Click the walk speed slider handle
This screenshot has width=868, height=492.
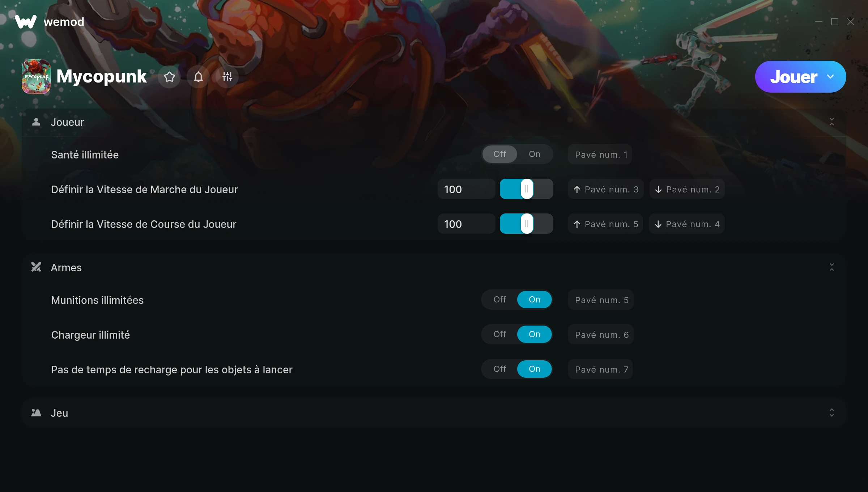pos(527,189)
